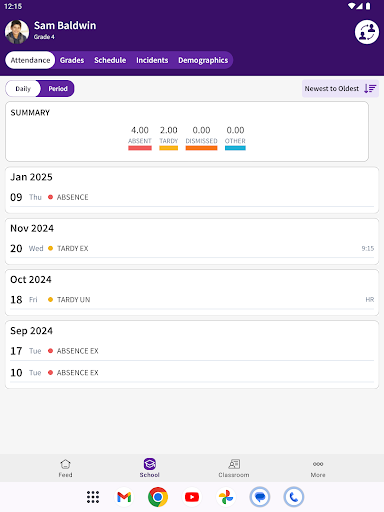Image resolution: width=384 pixels, height=512 pixels.
Task: Open the app drawer grid icon
Action: 93,497
